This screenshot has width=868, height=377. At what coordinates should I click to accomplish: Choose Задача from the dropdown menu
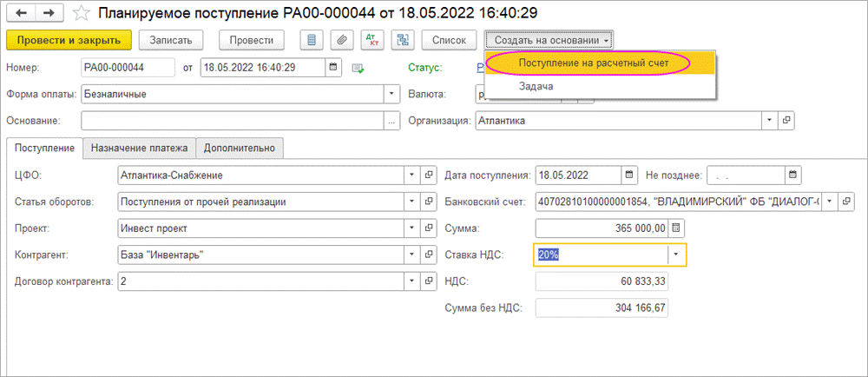(536, 87)
